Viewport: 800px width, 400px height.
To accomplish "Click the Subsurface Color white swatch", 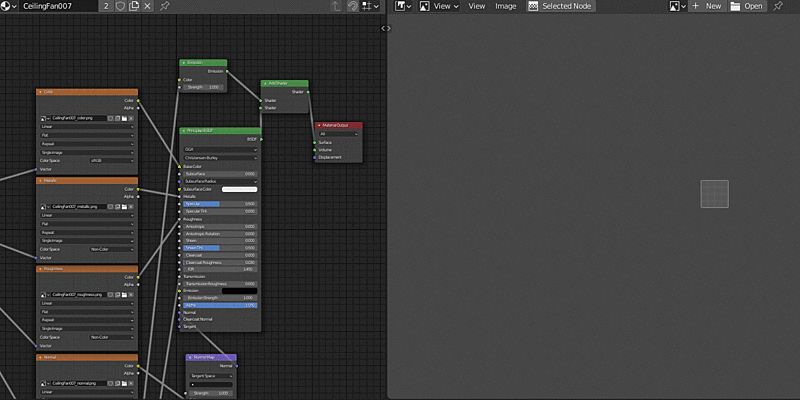I will (239, 189).
